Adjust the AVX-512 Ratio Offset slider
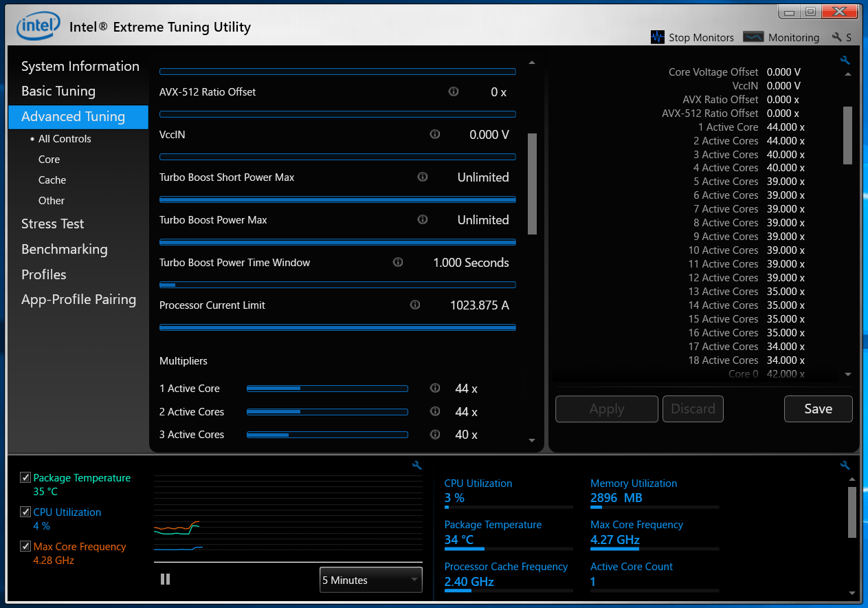The image size is (868, 608). point(337,114)
